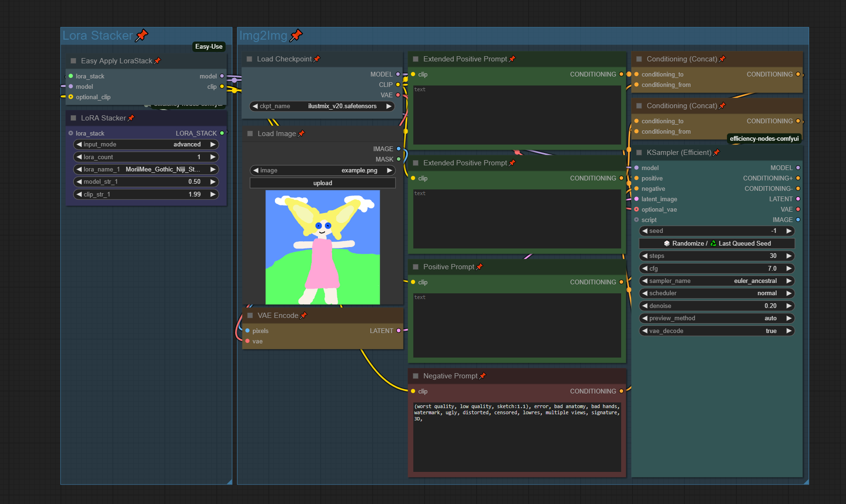Click the denoise value slider field
846x504 pixels.
(716, 306)
